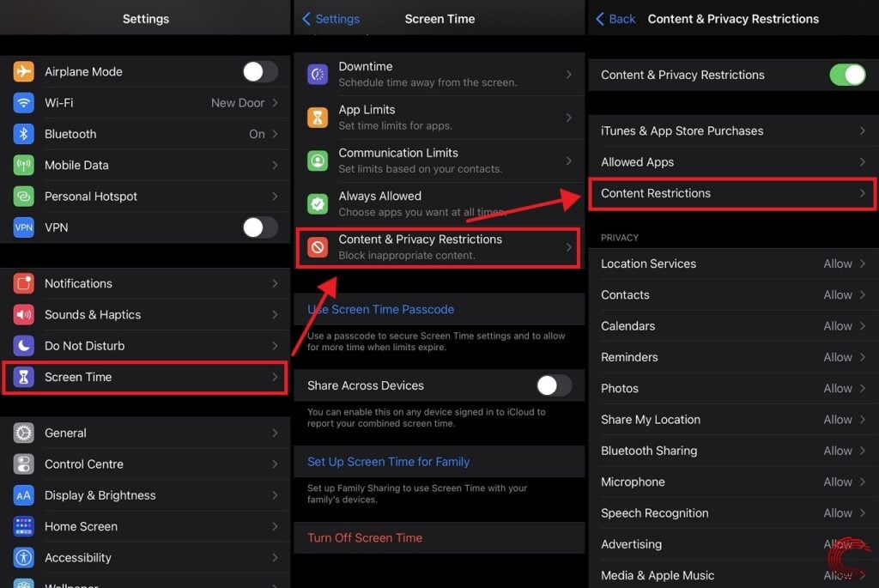Tap the Communication Limits icon
The image size is (879, 588).
[318, 161]
